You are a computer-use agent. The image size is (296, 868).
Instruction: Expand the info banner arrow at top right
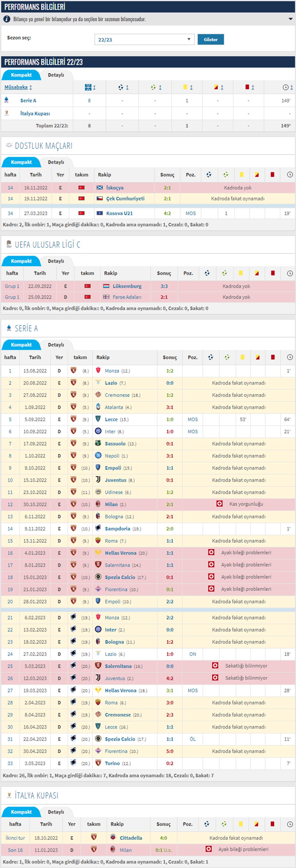290,19
